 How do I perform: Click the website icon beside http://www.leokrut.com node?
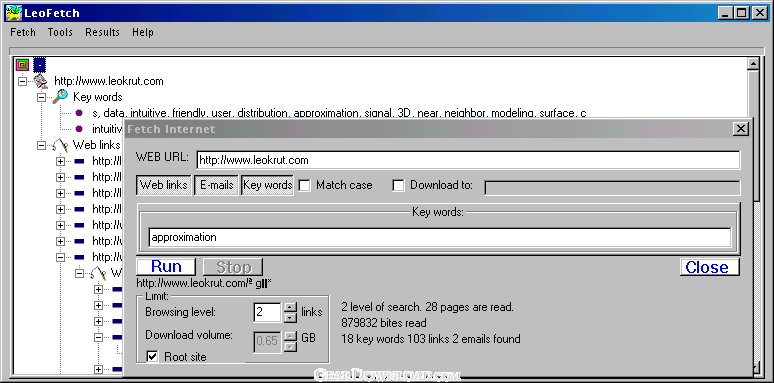(x=40, y=81)
